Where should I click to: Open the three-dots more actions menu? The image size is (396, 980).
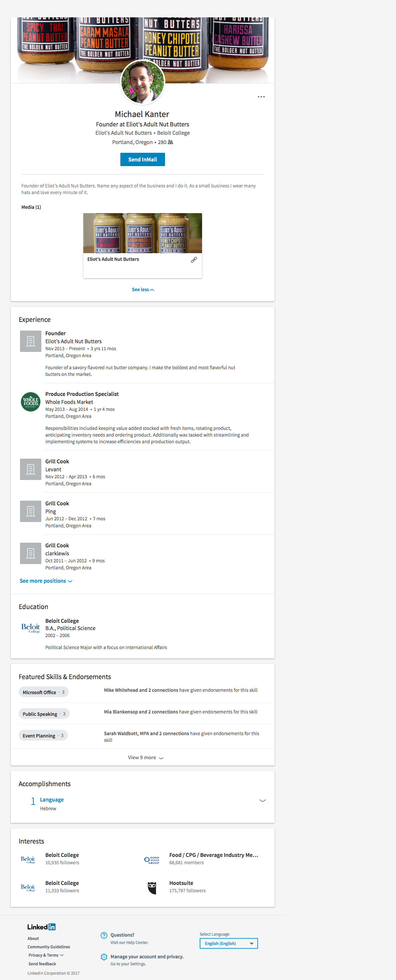261,97
